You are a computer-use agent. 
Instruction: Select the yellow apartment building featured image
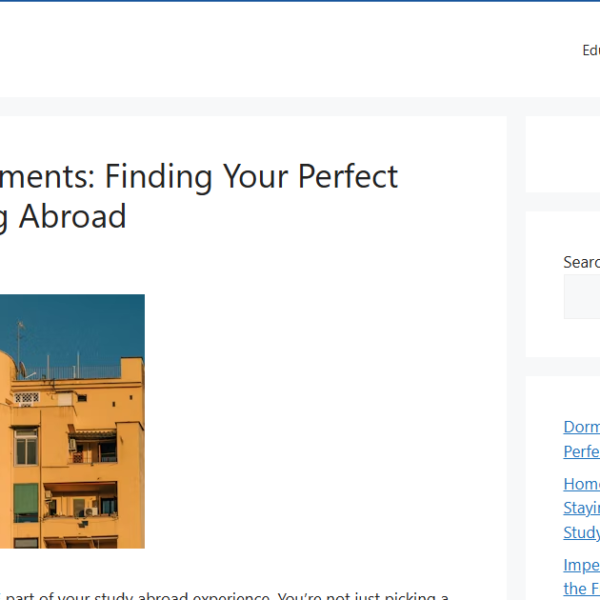[72, 421]
